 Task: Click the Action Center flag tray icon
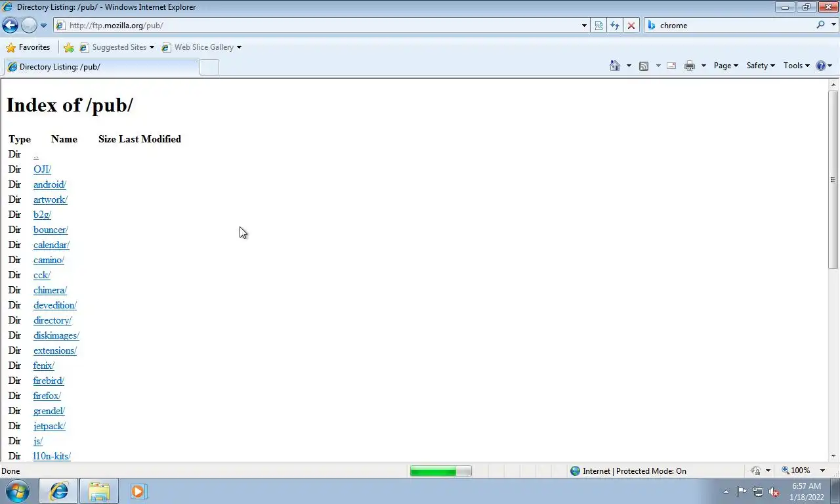point(742,492)
